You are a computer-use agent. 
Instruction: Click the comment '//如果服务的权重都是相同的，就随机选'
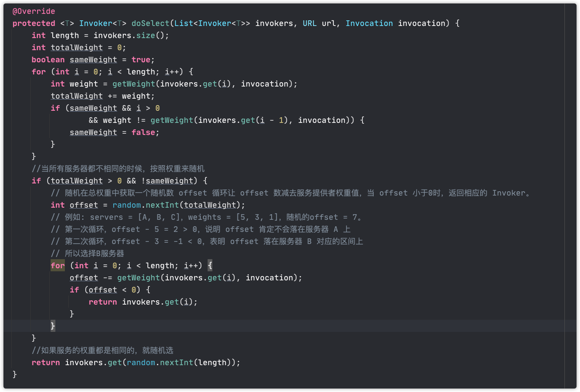103,350
